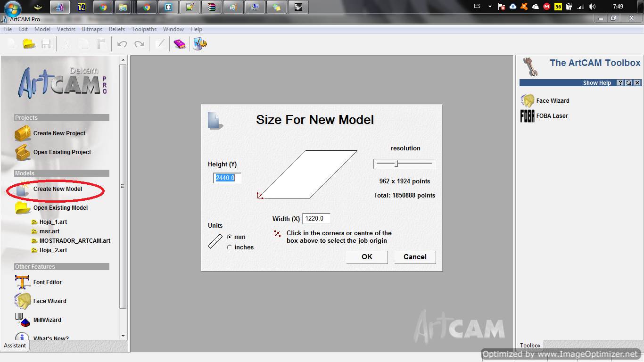Click the Undo arrow toolbar icon

(x=122, y=44)
